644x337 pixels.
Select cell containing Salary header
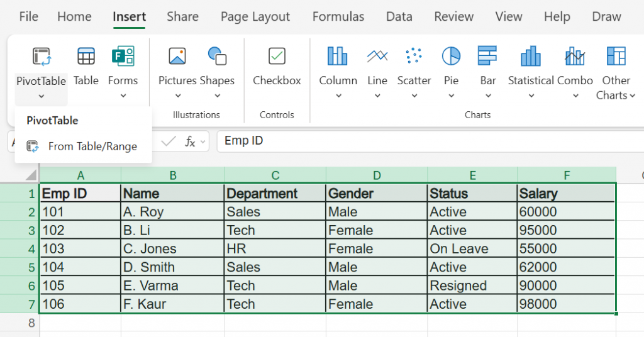565,194
